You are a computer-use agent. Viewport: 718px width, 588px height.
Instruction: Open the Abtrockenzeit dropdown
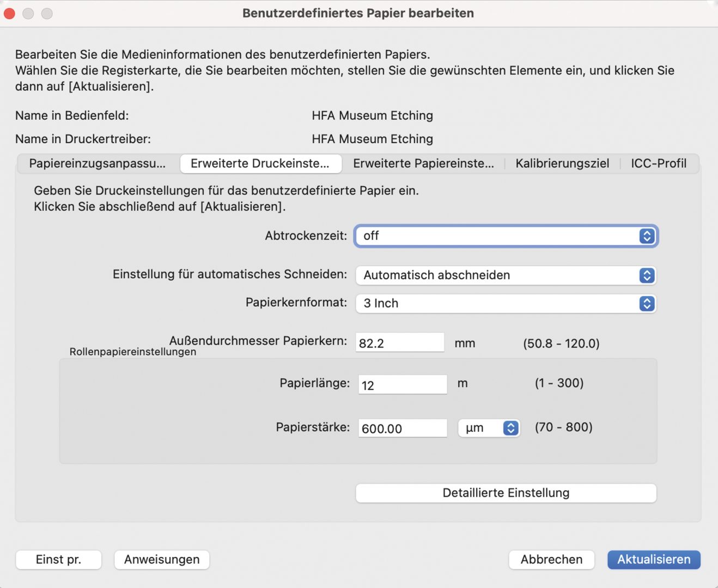tap(506, 236)
